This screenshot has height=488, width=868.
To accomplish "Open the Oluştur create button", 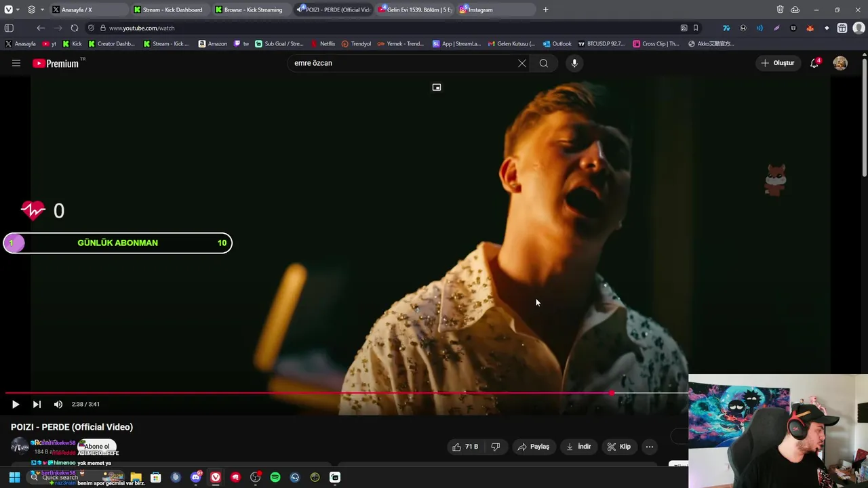I will pyautogui.click(x=778, y=63).
